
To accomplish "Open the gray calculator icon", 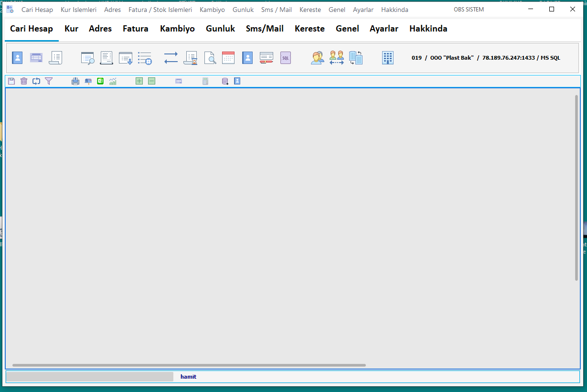I will tap(205, 81).
